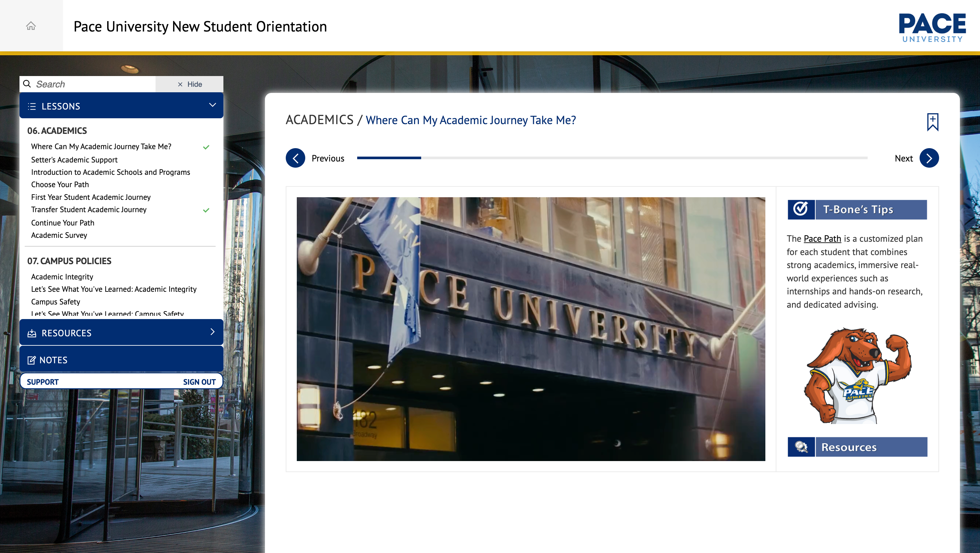Open the Campus Safety lesson under Campus Policies
Viewport: 980px width, 553px height.
[56, 302]
